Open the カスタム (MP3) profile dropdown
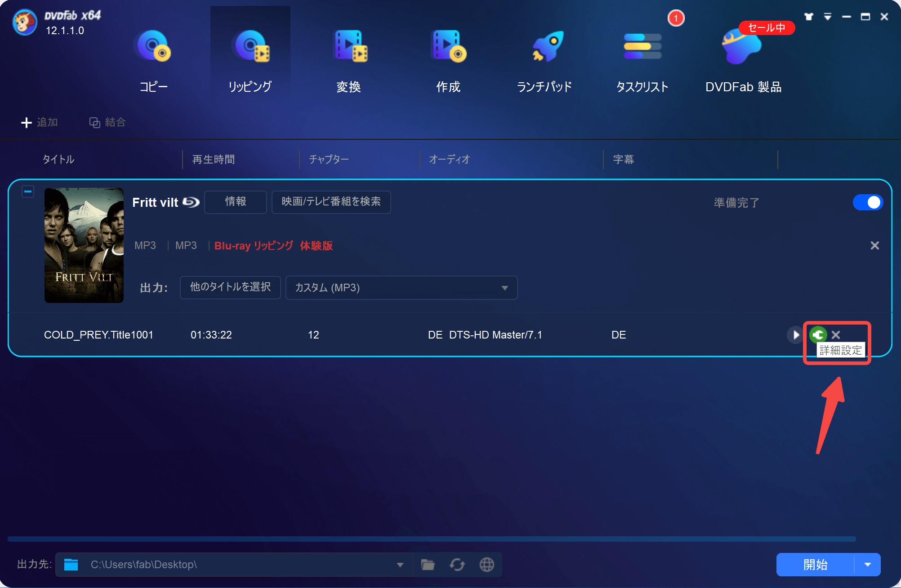Image resolution: width=901 pixels, height=588 pixels. pyautogui.click(x=401, y=288)
